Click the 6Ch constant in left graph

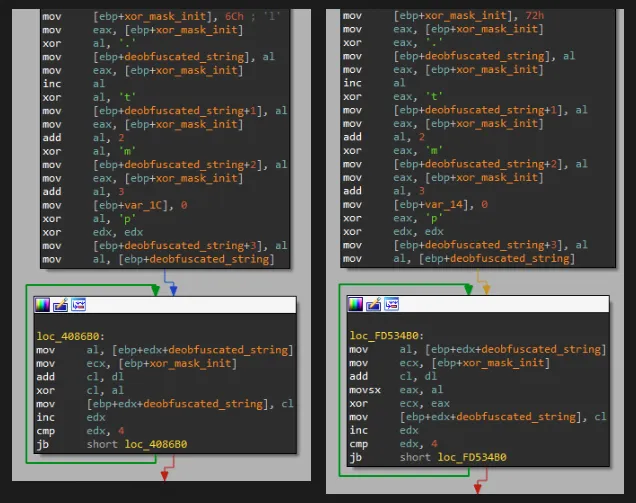click(x=234, y=16)
